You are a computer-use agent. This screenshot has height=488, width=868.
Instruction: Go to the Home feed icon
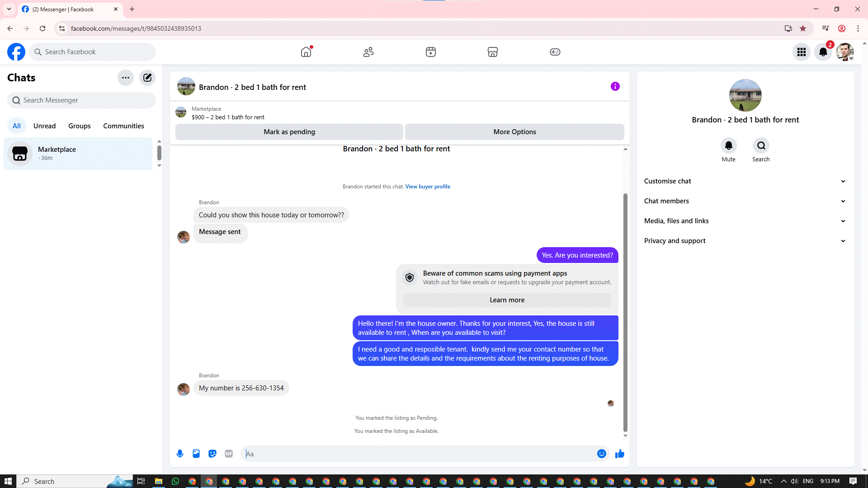[x=306, y=52]
